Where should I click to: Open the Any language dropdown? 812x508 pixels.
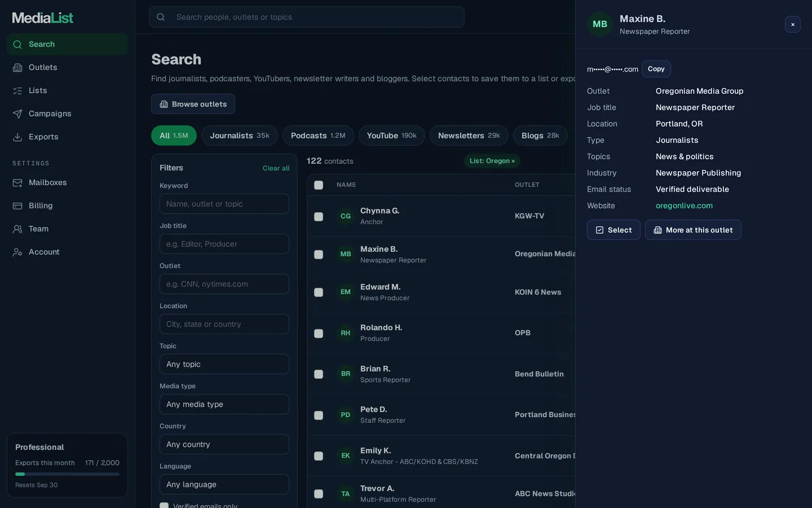[x=224, y=484]
